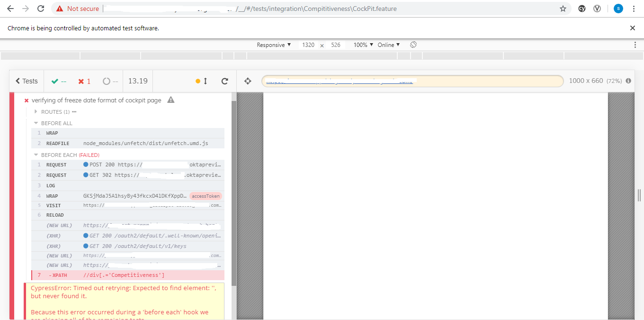
Task: Click the rerun tests icon
Action: coord(224,81)
